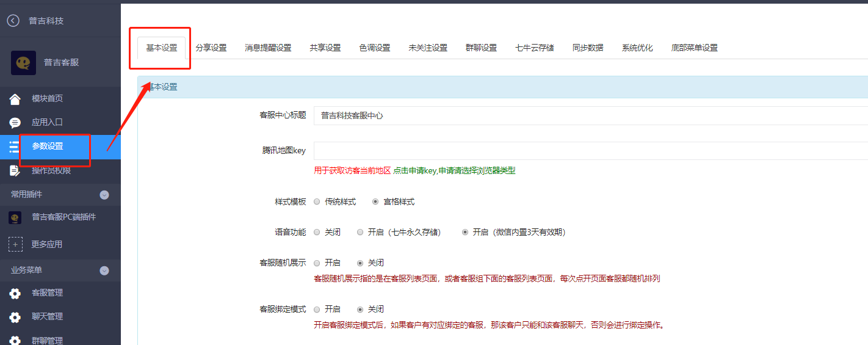
Task: Collapse the 业务菜单 section chevron
Action: (104, 271)
